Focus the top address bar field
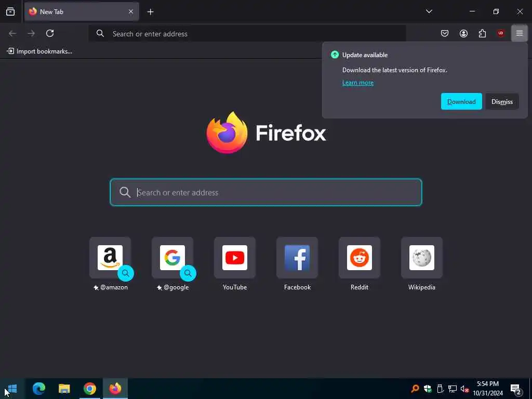 click(x=247, y=34)
